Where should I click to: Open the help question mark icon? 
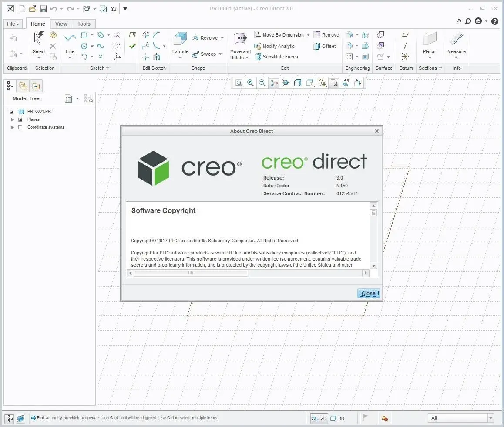495,21
